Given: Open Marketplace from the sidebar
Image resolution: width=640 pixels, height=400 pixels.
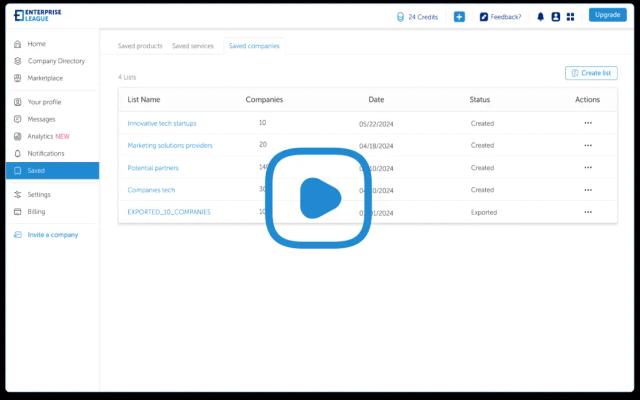Looking at the screenshot, I should (x=45, y=78).
